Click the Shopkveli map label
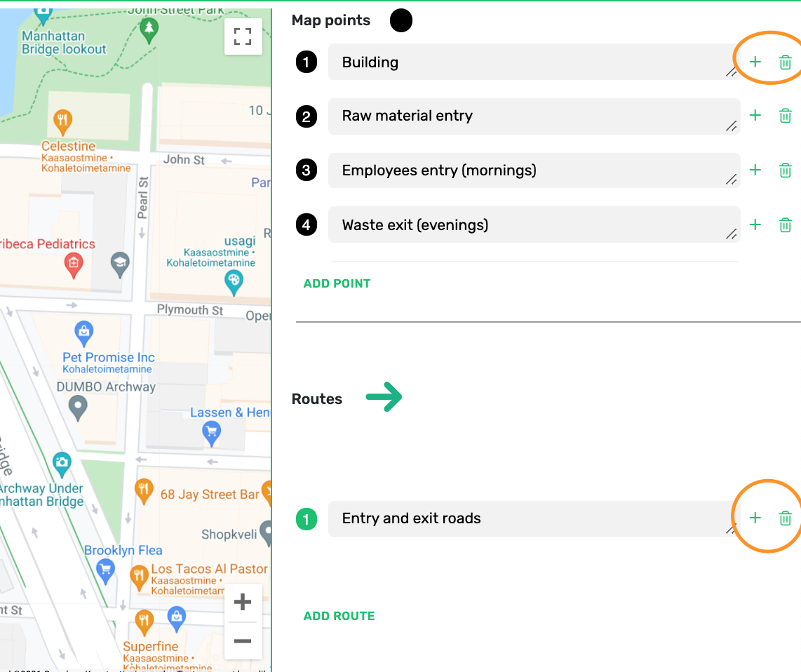 point(229,535)
